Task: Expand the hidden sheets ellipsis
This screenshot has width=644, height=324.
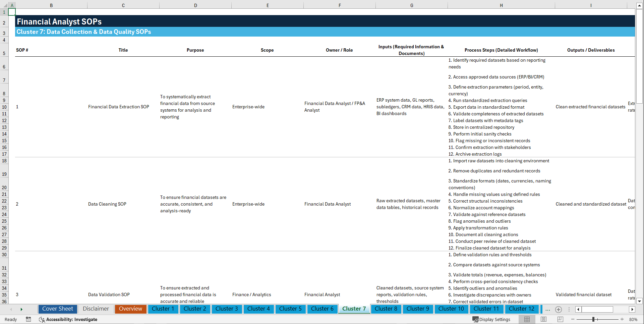Action: click(x=548, y=309)
